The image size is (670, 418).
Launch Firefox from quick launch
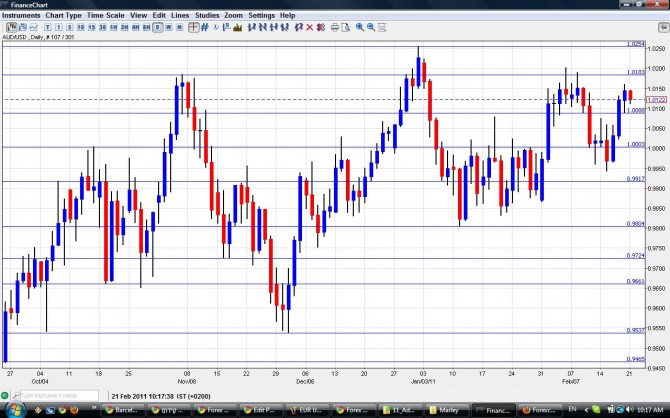(x=74, y=410)
